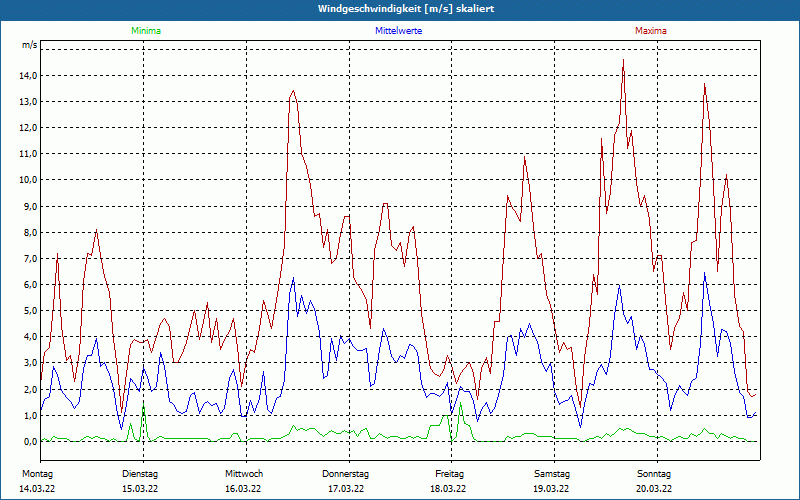The image size is (800, 500).
Task: Click the 'Mittwoch' day label
Action: coord(244,474)
